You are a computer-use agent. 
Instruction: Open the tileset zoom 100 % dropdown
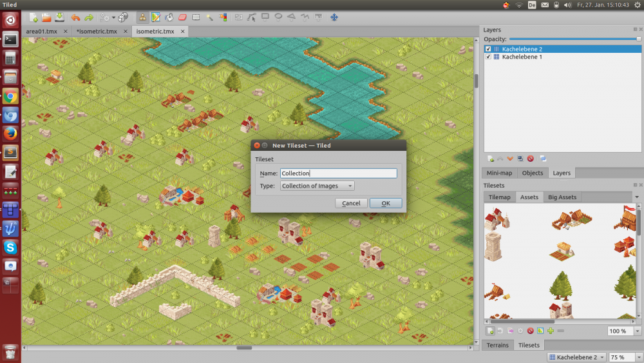pyautogui.click(x=638, y=331)
